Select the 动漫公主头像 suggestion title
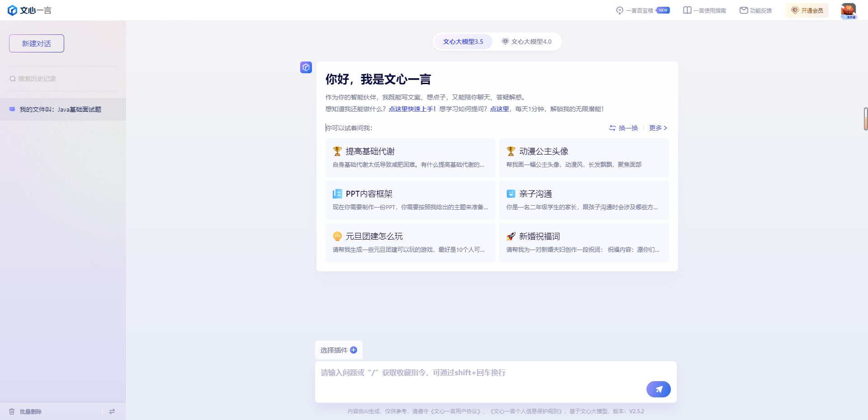This screenshot has height=420, width=868. coord(544,151)
